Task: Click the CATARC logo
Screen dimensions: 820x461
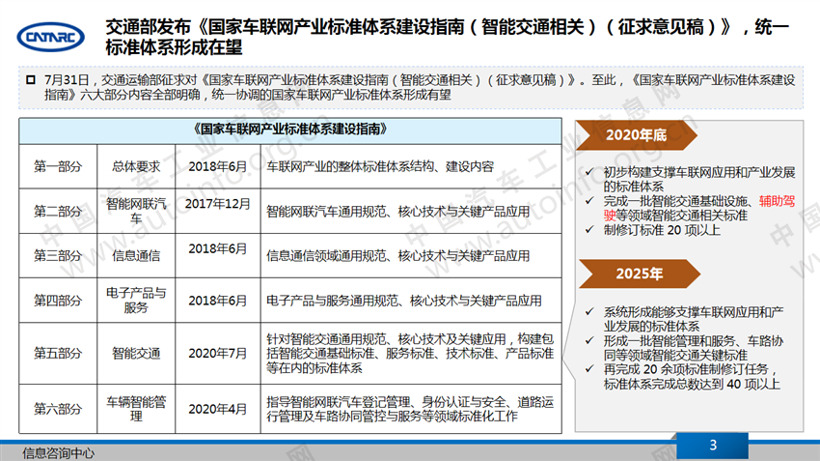Action: (51, 37)
